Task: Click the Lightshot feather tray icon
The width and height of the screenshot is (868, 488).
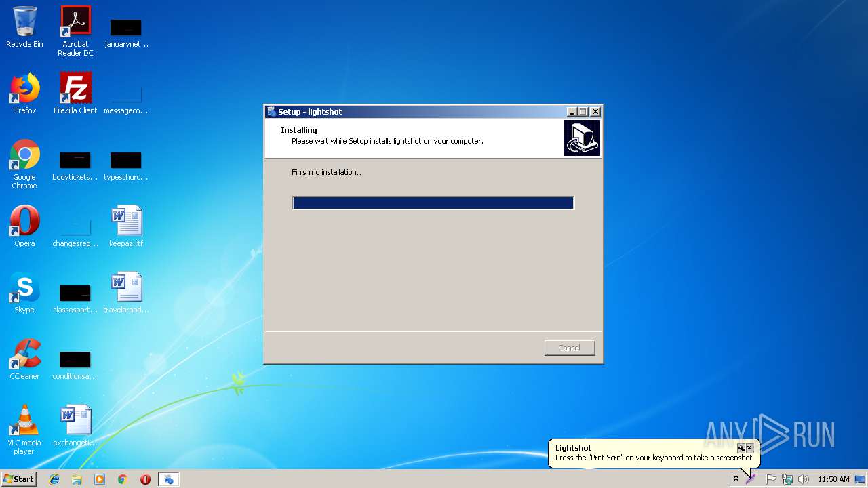Action: pyautogui.click(x=751, y=479)
